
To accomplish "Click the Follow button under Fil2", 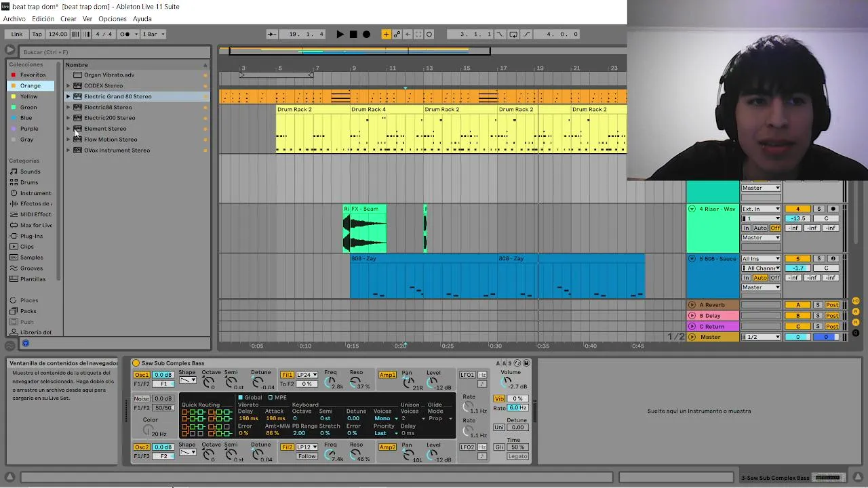I will (x=307, y=457).
